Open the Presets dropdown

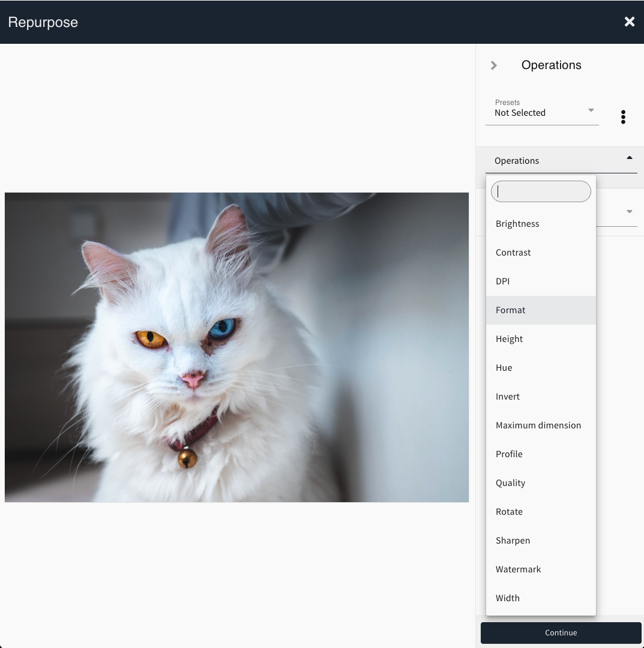(x=542, y=112)
